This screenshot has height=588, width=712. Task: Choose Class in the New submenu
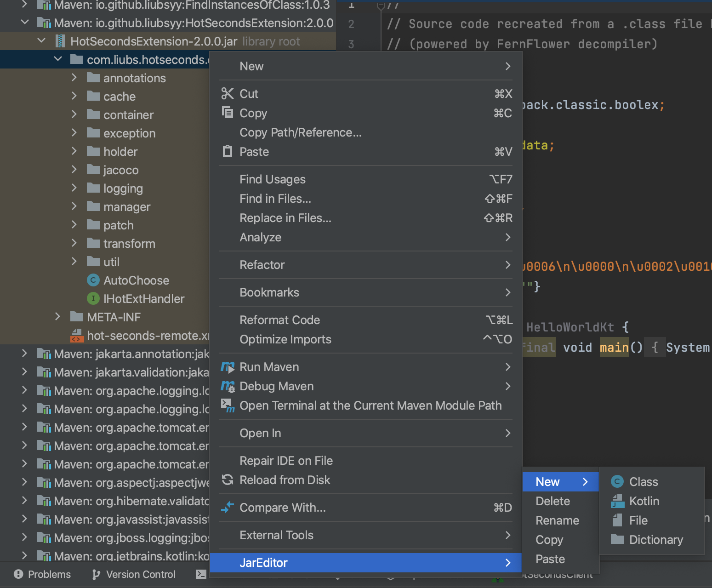pos(643,482)
